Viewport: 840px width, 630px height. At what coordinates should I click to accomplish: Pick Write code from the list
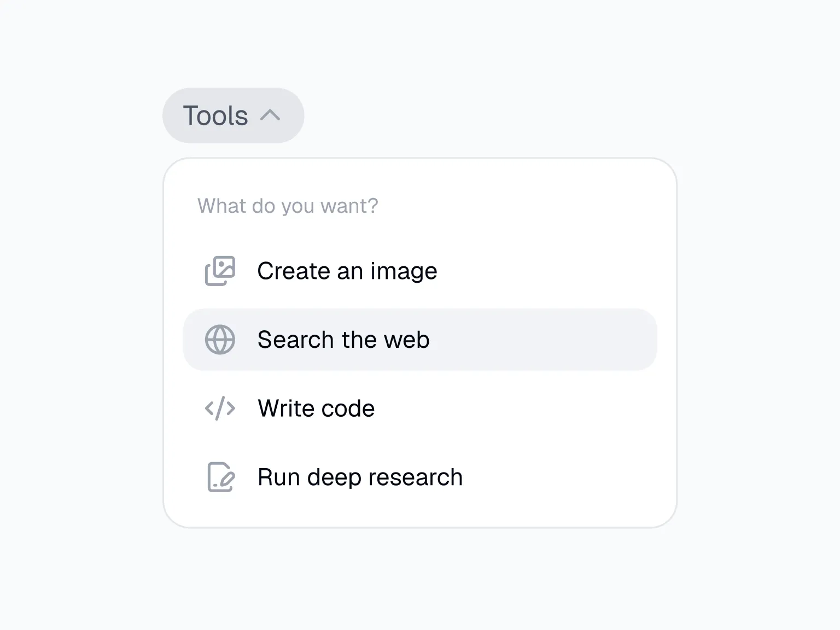316,408
